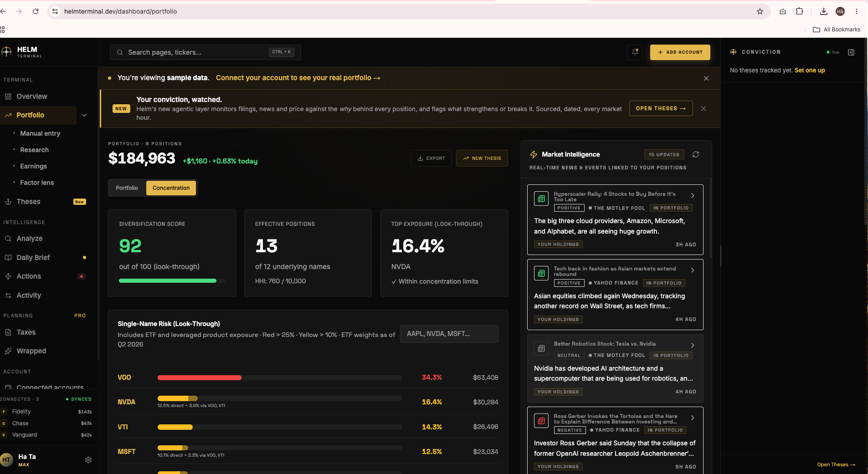
Task: Open Manual entry under Portfolio
Action: [40, 133]
